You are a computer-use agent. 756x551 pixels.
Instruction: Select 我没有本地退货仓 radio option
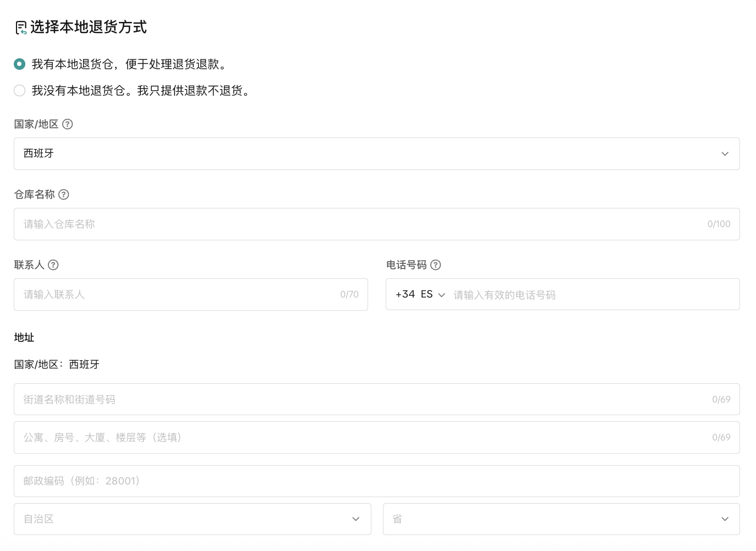[20, 91]
